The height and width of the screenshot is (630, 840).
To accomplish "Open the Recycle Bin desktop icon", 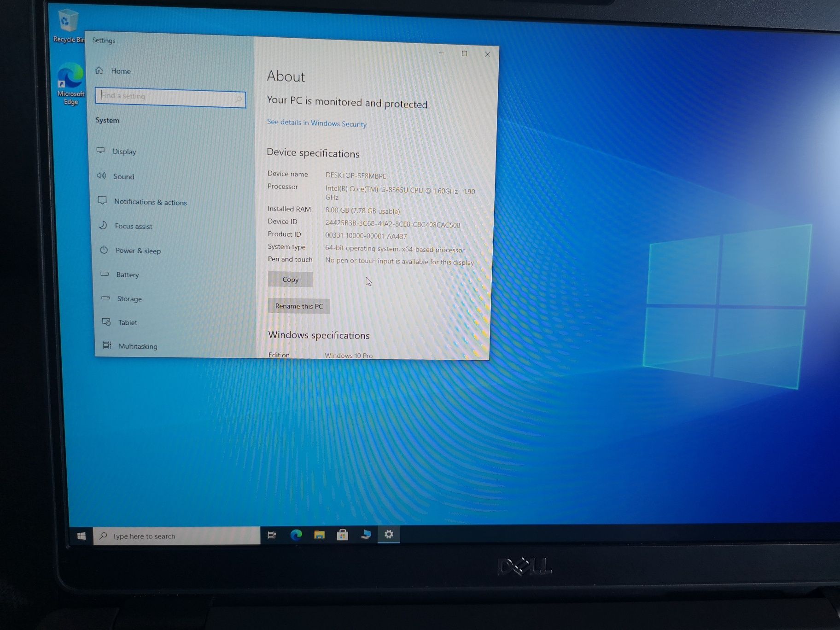I will coord(68,26).
